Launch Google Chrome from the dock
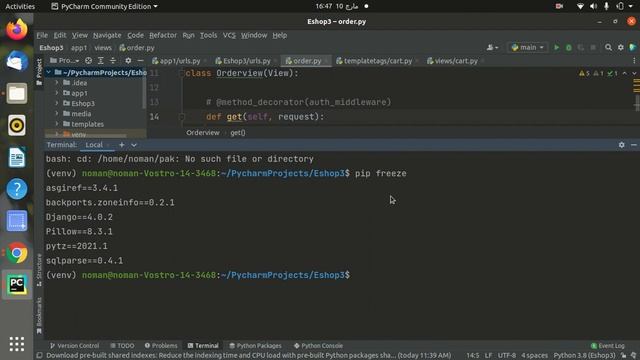This screenshot has width=640, height=360. tap(17, 253)
